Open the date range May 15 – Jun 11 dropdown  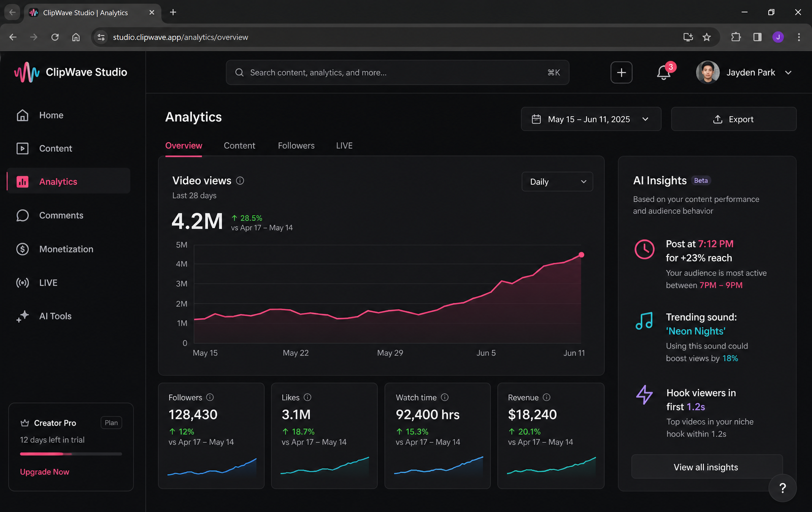591,119
